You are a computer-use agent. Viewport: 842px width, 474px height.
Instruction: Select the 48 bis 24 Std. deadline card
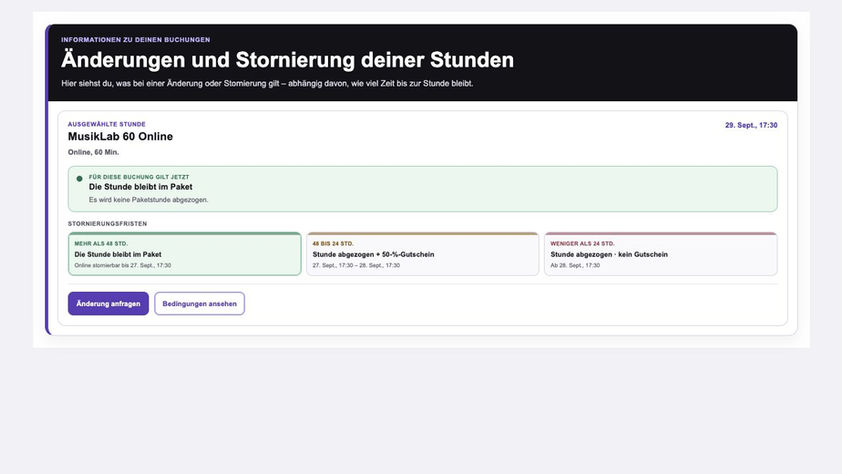pyautogui.click(x=423, y=254)
